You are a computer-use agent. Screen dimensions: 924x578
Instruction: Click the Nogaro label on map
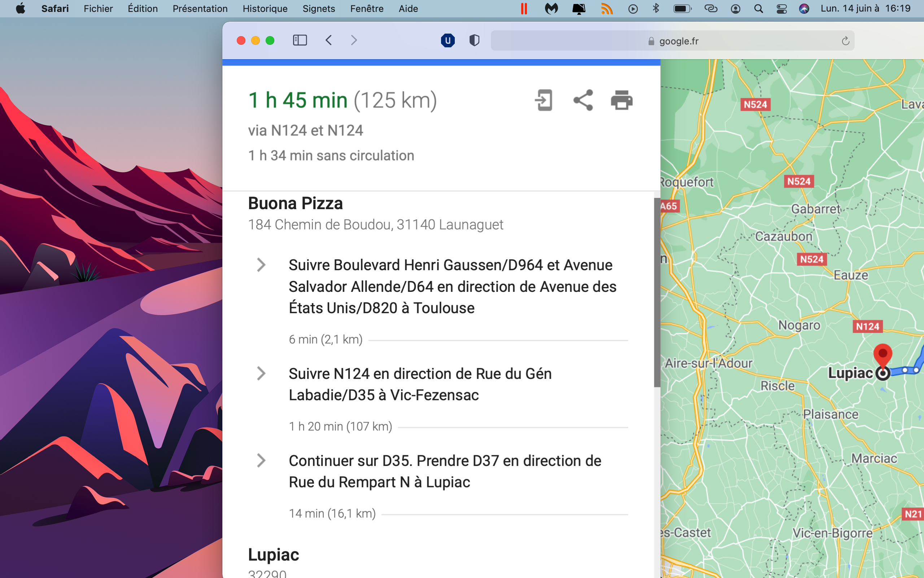point(799,325)
